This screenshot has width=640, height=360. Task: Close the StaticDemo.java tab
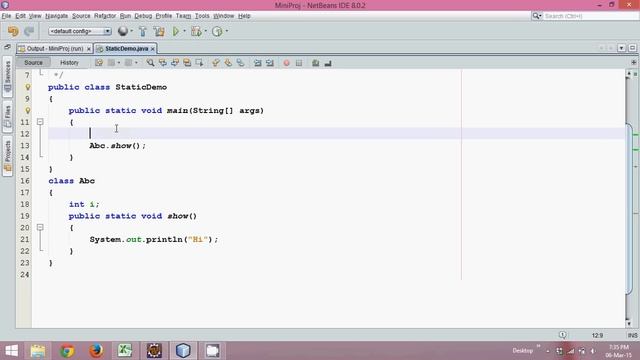click(153, 49)
